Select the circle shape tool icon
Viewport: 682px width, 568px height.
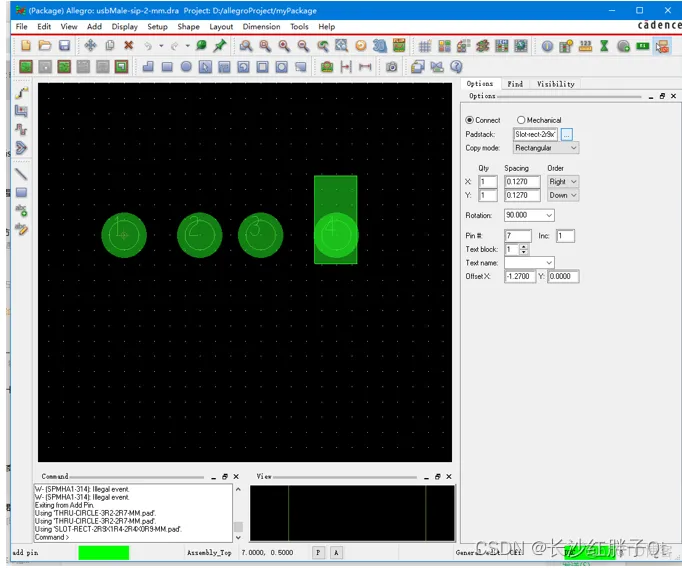pos(186,67)
